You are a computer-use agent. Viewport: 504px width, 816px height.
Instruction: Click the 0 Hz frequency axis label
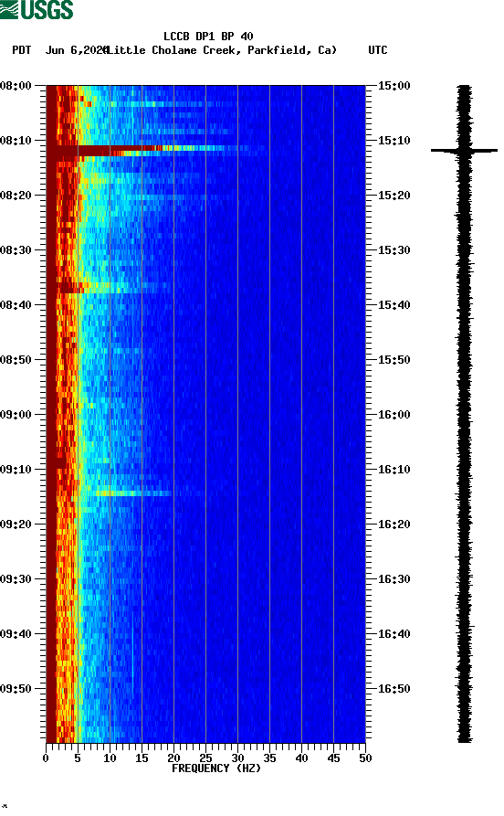click(x=46, y=758)
